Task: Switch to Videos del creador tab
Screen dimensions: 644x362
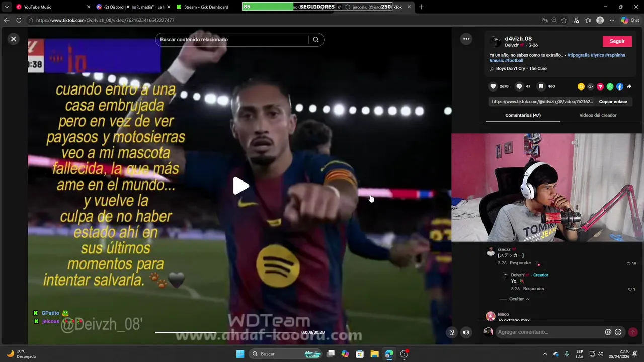Action: (598, 115)
